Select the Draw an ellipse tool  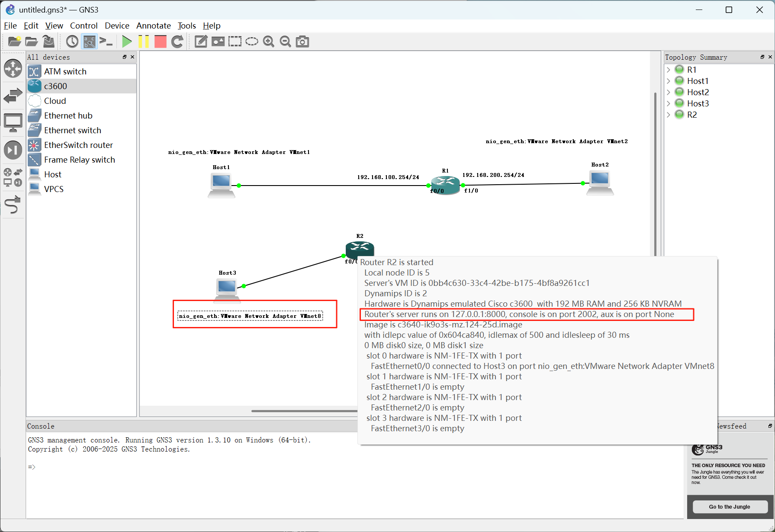252,42
